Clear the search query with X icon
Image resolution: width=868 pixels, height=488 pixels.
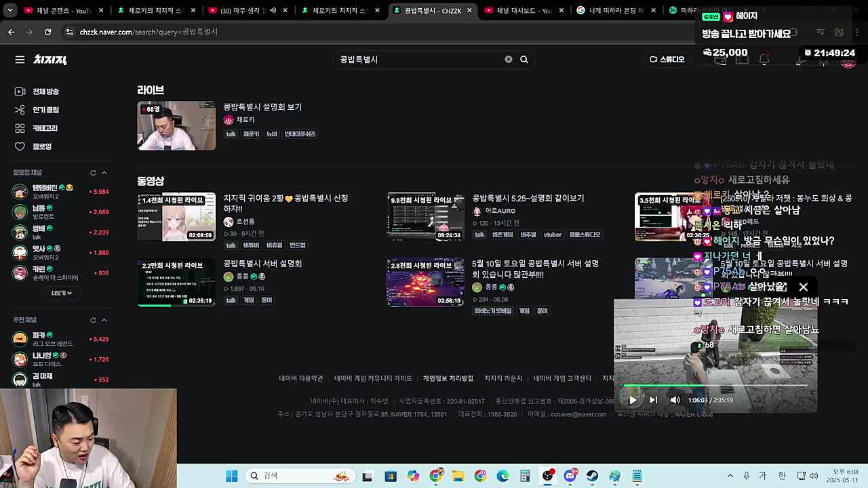pos(509,60)
